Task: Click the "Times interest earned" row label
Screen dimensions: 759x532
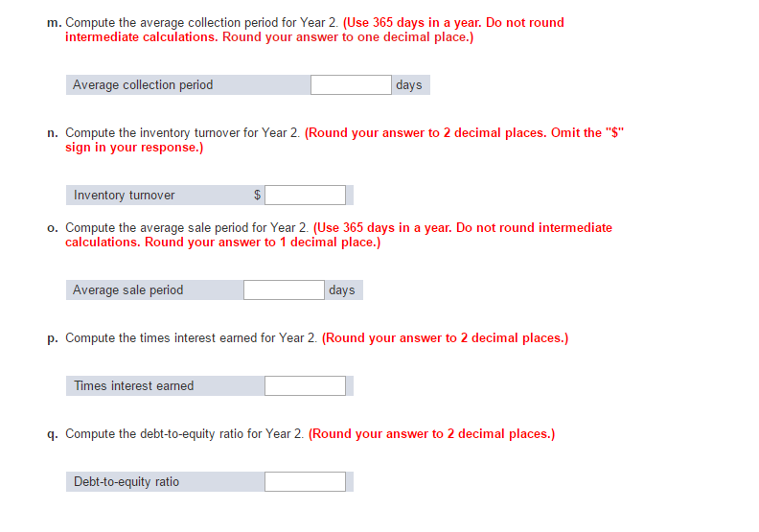Action: pos(134,386)
